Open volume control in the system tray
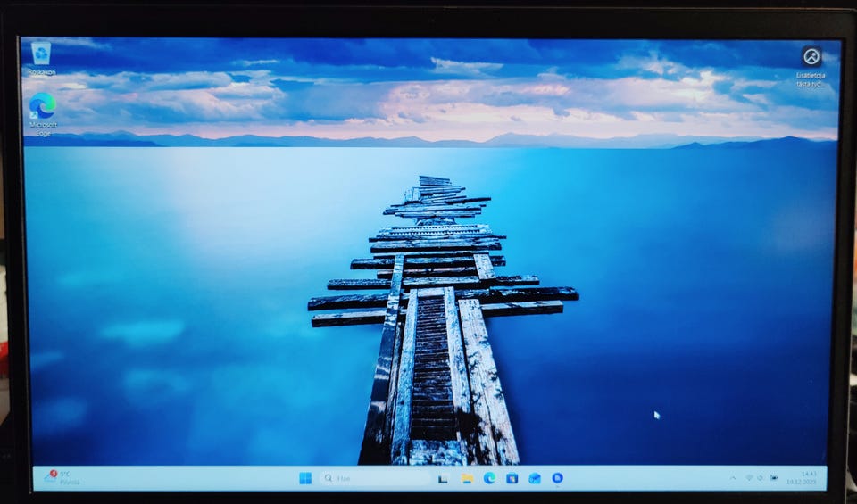The height and width of the screenshot is (504, 857). 761,478
